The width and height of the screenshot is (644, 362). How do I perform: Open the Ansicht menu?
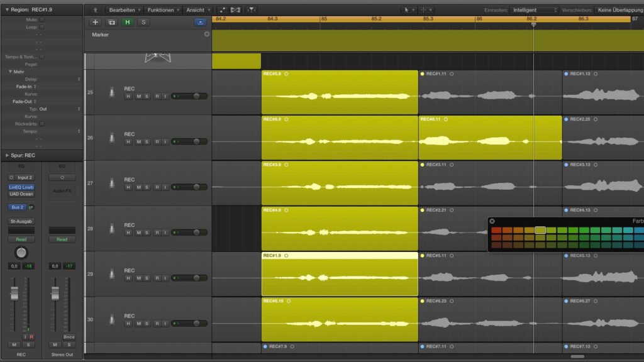pyautogui.click(x=198, y=10)
